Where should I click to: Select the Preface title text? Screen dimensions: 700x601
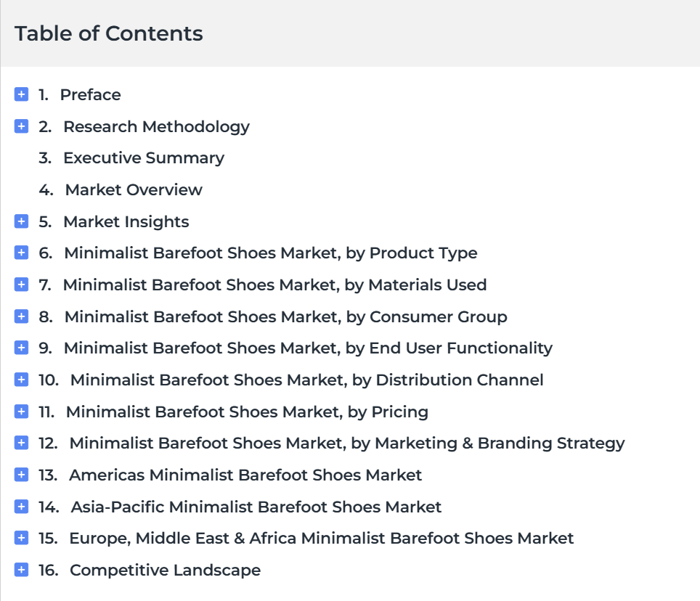tap(90, 94)
